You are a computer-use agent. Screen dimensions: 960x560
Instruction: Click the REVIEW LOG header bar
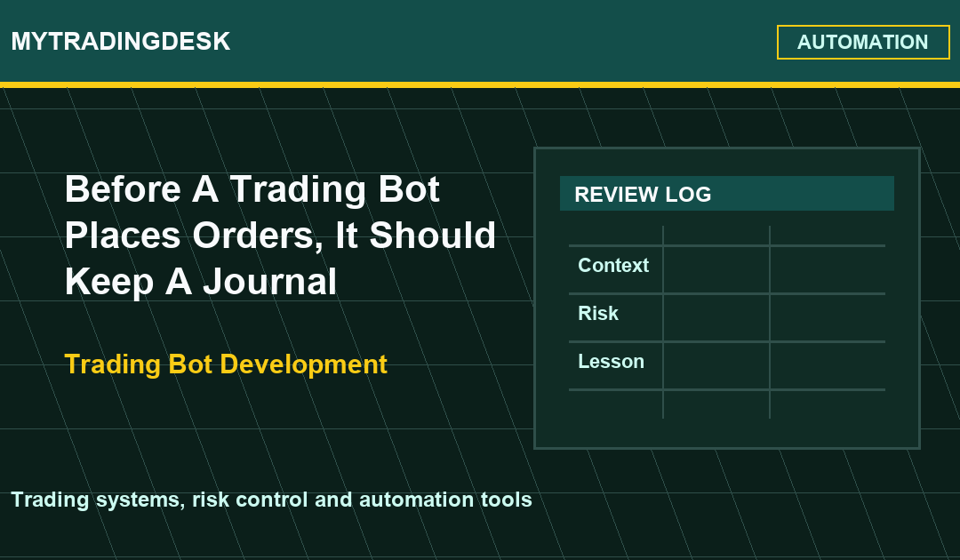pos(727,194)
